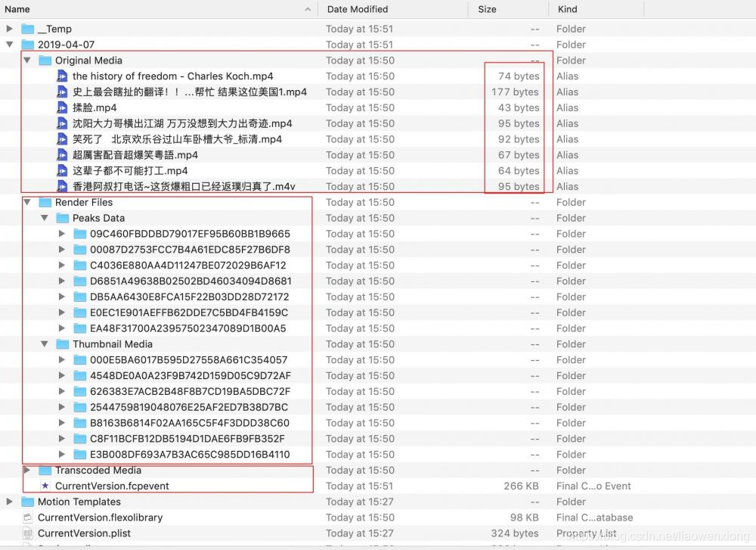Viewport: 756px width, 550px height.
Task: Collapse the Render Files folder triangle
Action: 27,202
